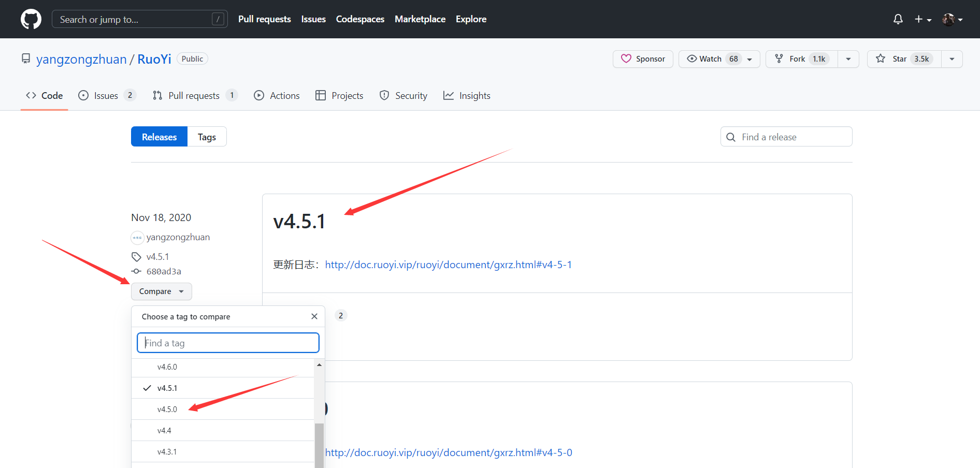This screenshot has height=468, width=980.
Task: Open the v4.5.1 tag link in sidebar
Action: 157,257
